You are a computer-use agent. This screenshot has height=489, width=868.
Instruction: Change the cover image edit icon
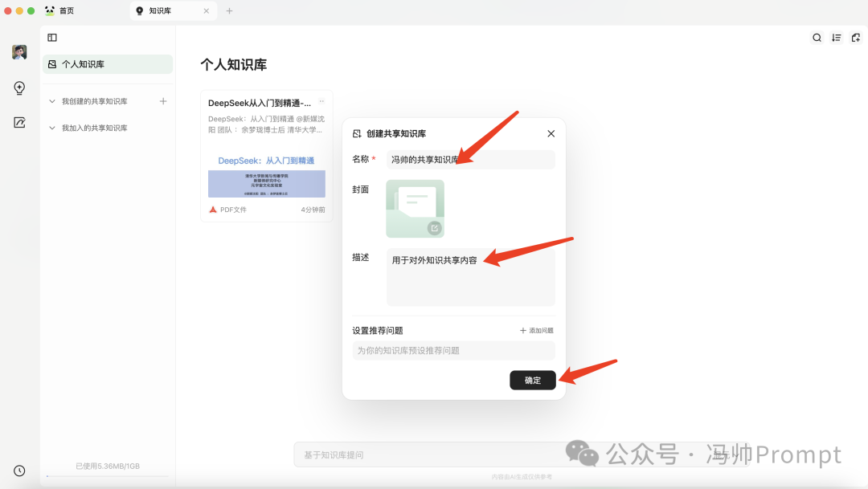[x=435, y=228]
